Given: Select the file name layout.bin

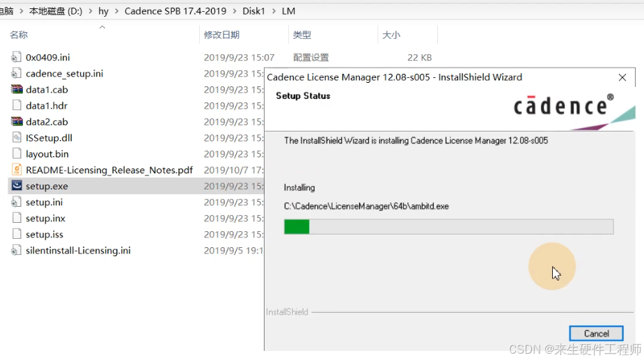Looking at the screenshot, I should pyautogui.click(x=47, y=154).
